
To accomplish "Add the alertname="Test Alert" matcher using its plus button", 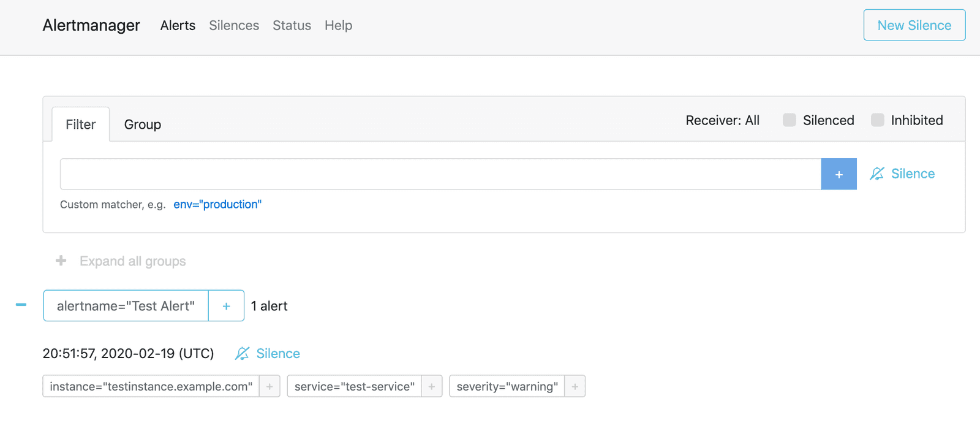I will [226, 306].
